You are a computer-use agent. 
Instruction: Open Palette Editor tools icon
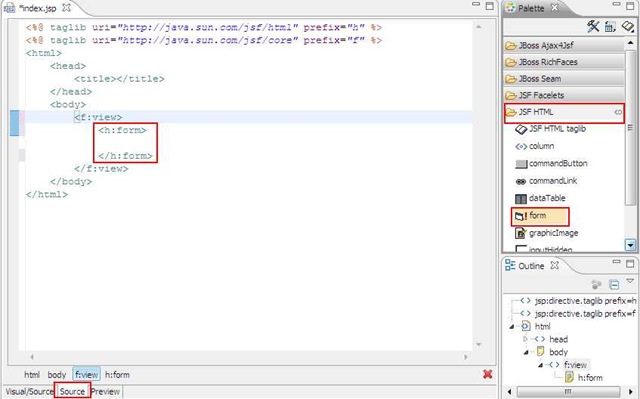593,27
